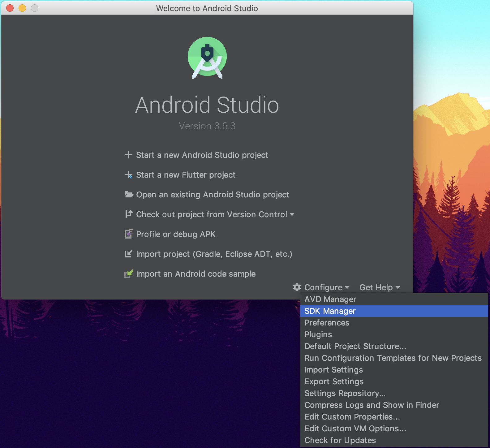
Task: Open Default Project Structure...
Action: (394, 346)
